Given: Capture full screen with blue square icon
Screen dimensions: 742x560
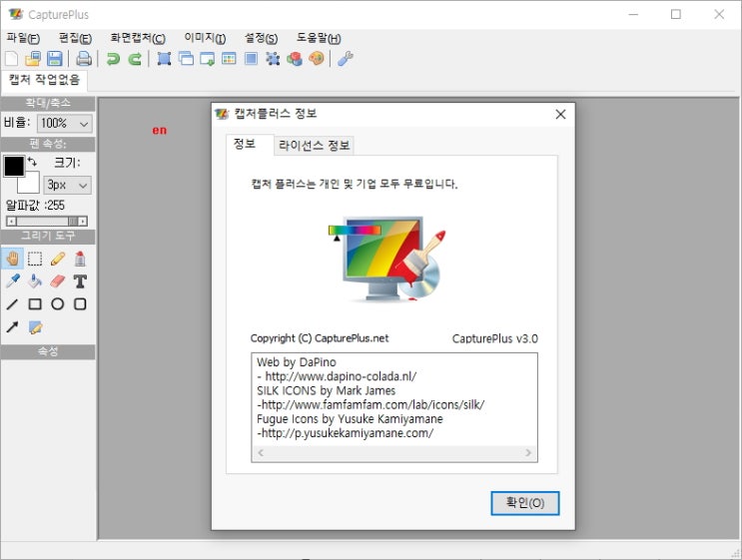Looking at the screenshot, I should click(252, 59).
